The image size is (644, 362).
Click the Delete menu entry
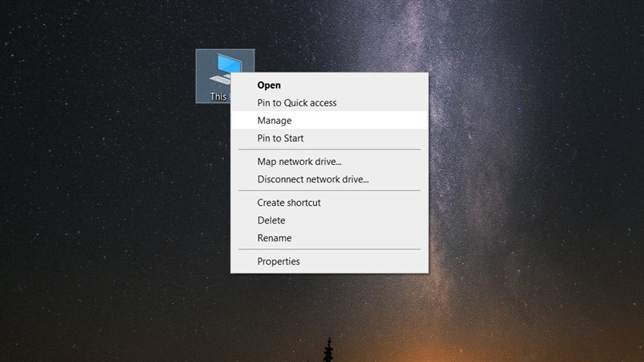click(271, 220)
